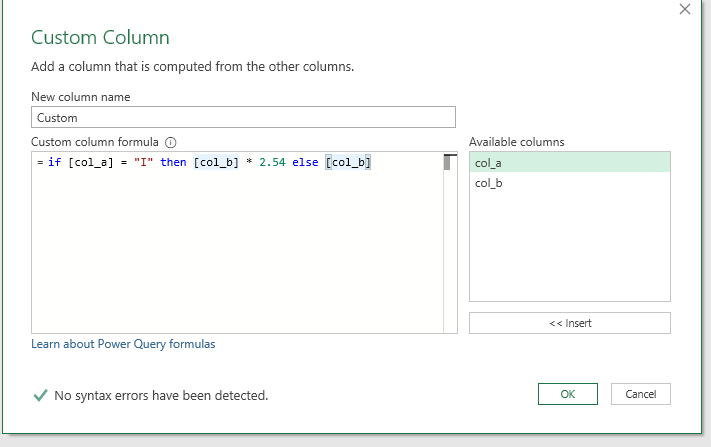Click the 'then' keyword in formula
Viewport: 711px width, 447px height.
point(173,162)
